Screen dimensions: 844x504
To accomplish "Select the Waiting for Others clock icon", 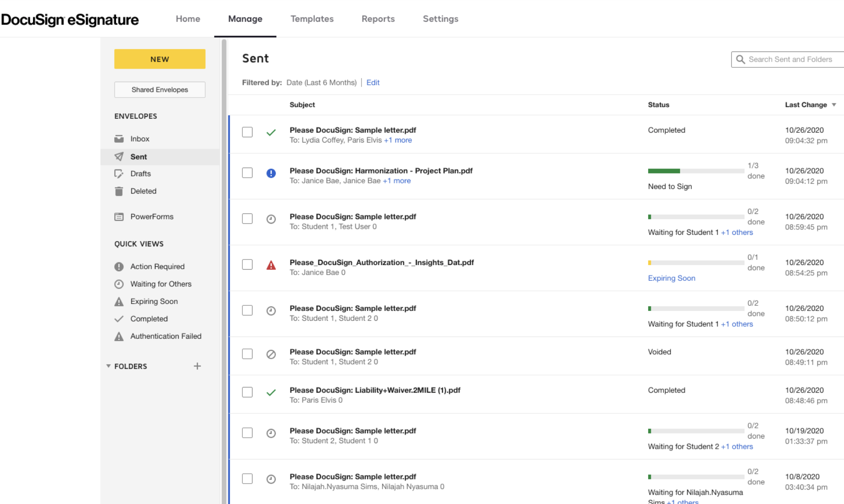I will [x=119, y=284].
